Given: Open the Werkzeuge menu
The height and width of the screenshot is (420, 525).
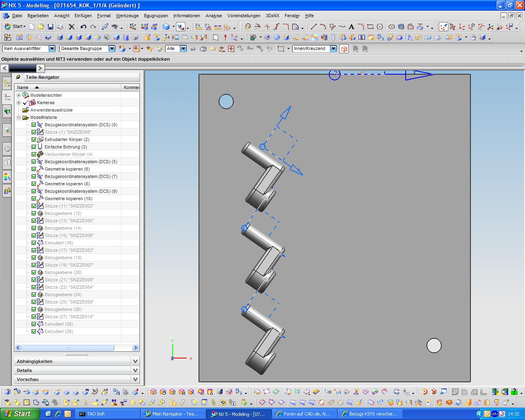Looking at the screenshot, I should (x=127, y=16).
